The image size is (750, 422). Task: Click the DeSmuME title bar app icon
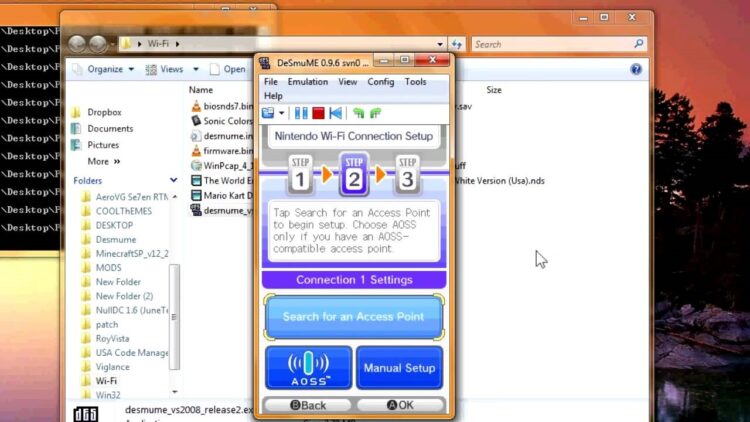click(265, 63)
